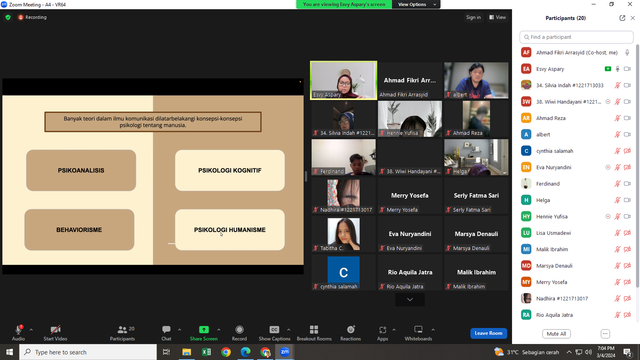Click Start Video camera icon

(x=56, y=329)
